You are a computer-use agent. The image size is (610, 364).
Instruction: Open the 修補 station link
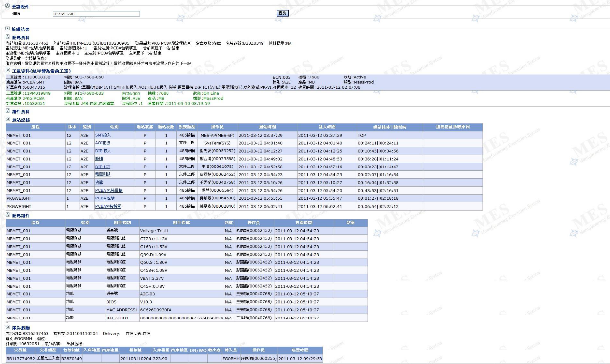click(x=99, y=159)
